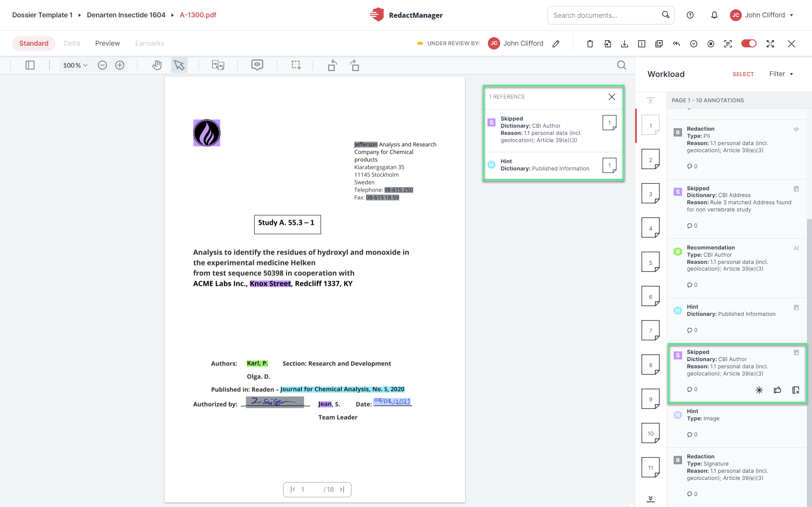Click the redacted signature image

coord(275,402)
